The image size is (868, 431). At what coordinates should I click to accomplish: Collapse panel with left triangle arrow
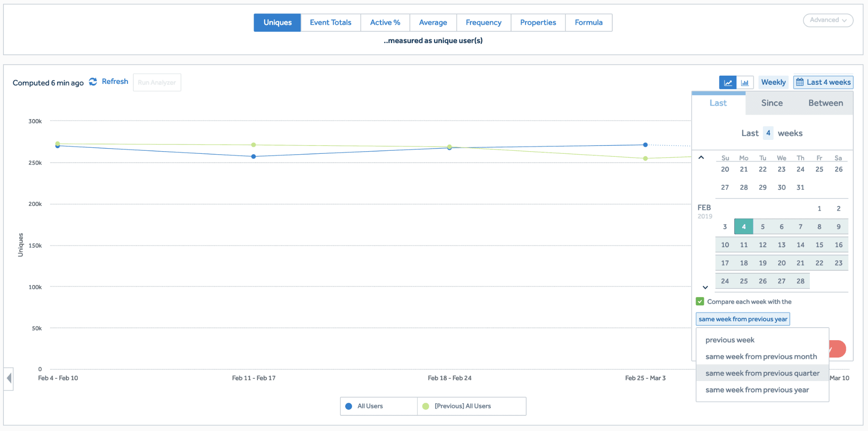[x=9, y=378]
